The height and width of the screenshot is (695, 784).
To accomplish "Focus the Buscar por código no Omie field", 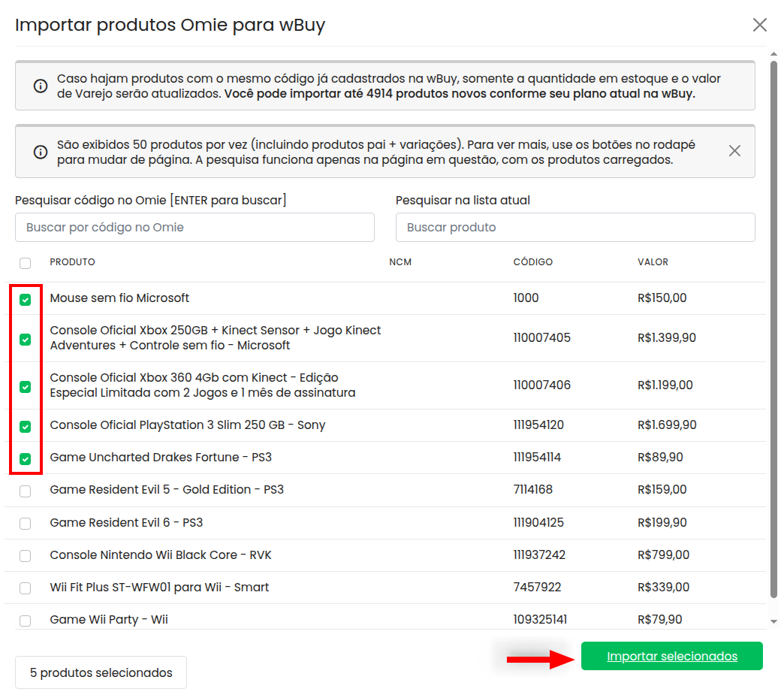I will click(x=194, y=227).
